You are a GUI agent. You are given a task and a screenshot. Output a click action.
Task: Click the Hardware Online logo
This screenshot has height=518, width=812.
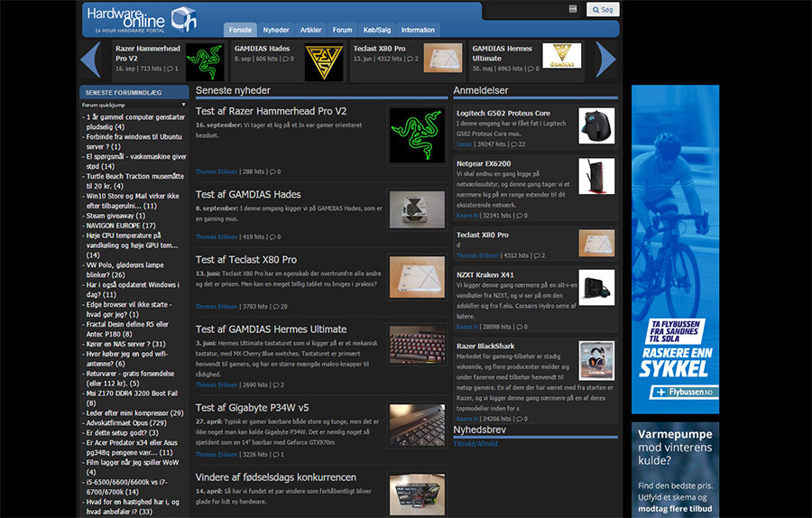(141, 20)
